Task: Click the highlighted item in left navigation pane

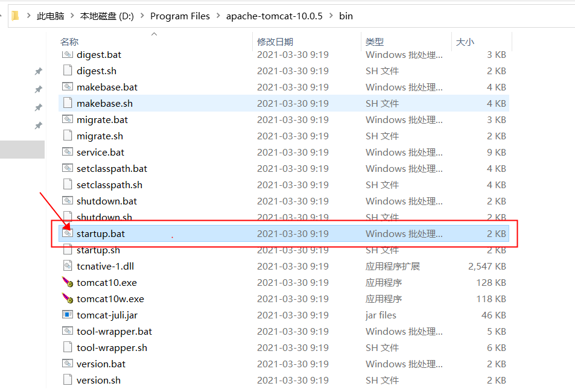Action: click(22, 150)
